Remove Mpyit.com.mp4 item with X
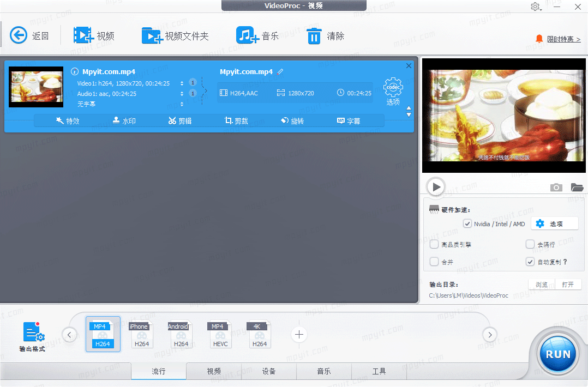The height and width of the screenshot is (387, 588). click(x=409, y=65)
